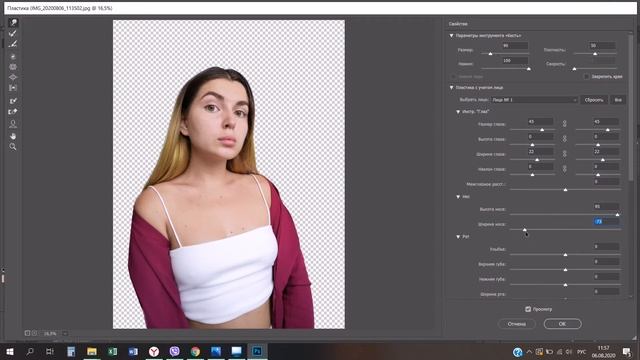Open the Windows Start menu
The width and height of the screenshot is (640, 360).
(x=10, y=351)
